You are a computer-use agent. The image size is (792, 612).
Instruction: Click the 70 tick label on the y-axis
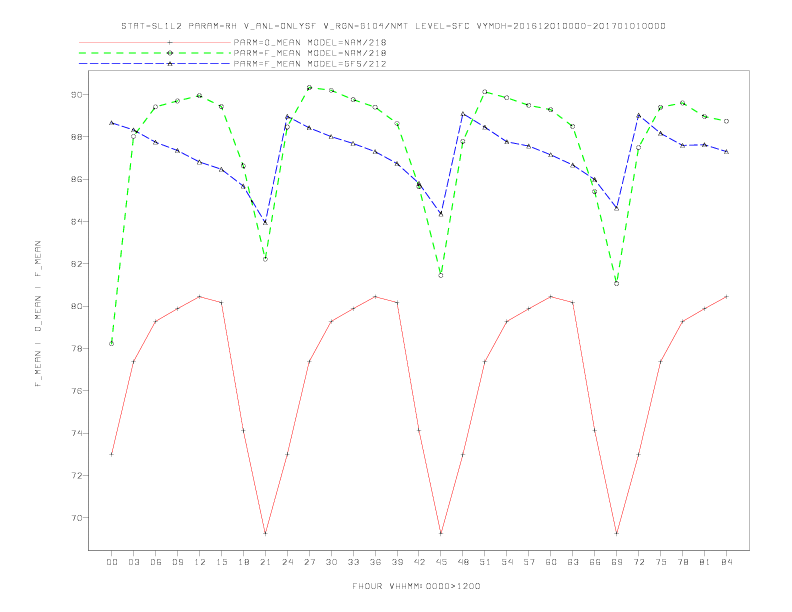pyautogui.click(x=77, y=518)
